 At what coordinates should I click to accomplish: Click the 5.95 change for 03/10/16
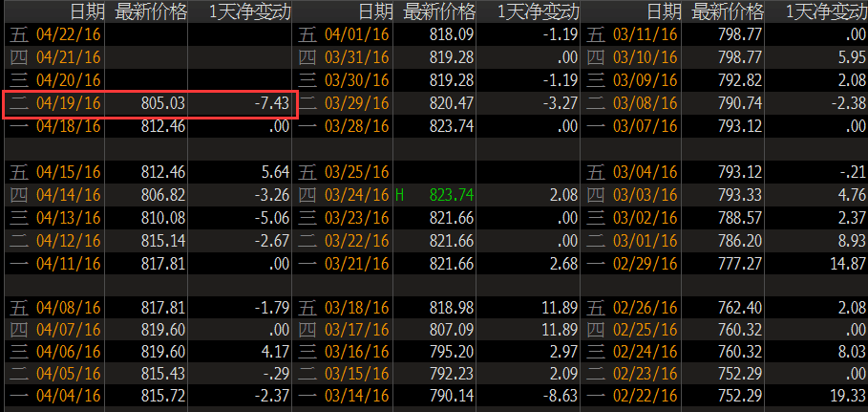[x=849, y=58]
